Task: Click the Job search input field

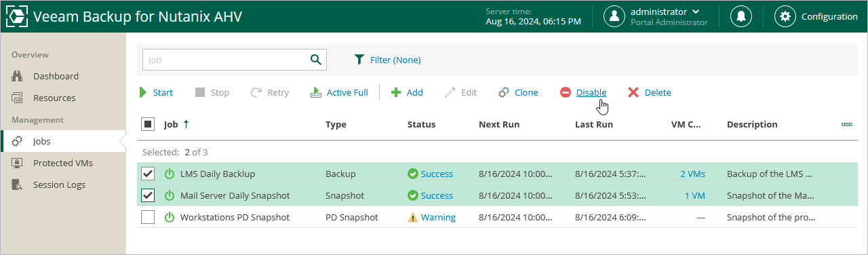Action: tap(225, 60)
